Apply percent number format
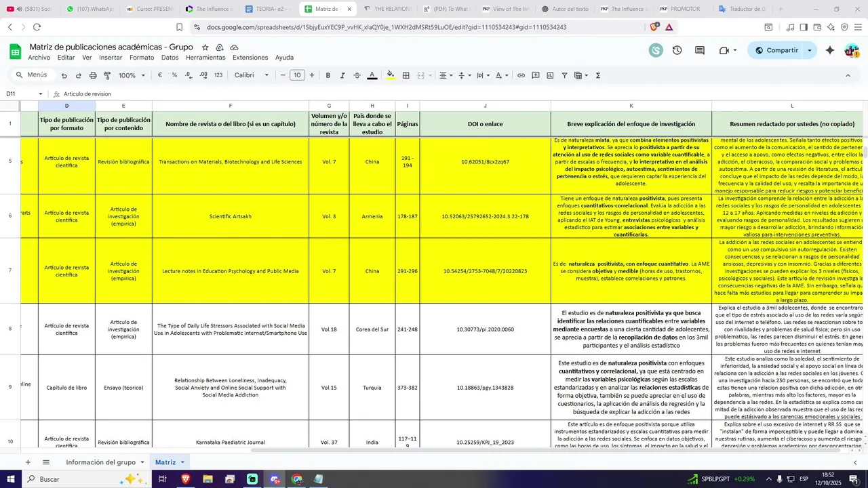Screen dimensions: 868x488 coord(174,75)
